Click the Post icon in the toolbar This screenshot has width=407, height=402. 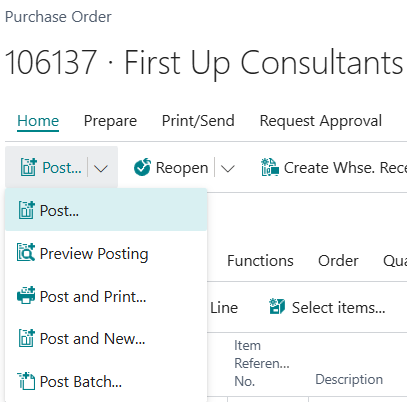[28, 167]
